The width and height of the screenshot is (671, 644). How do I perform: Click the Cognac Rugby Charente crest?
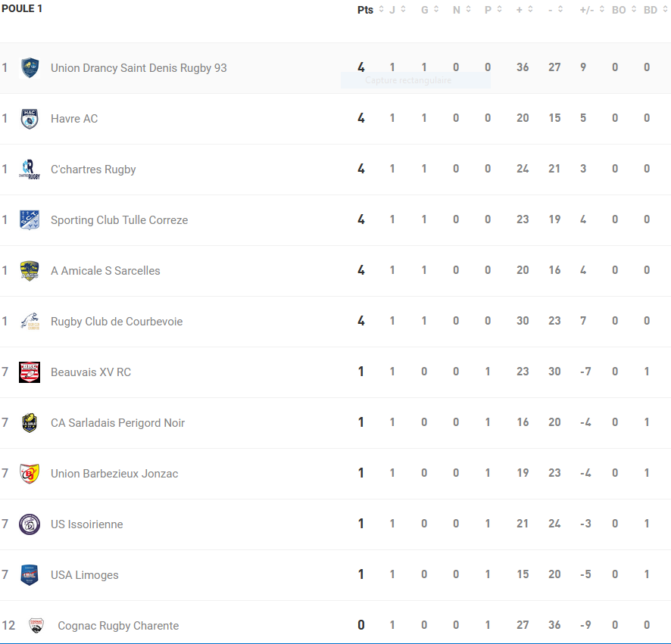coord(36,626)
